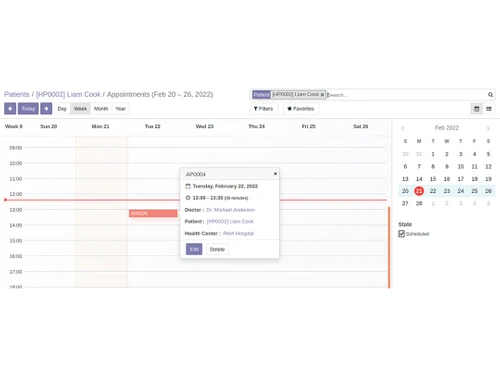
Task: Select February 28 in the mini calendar
Action: tap(419, 203)
